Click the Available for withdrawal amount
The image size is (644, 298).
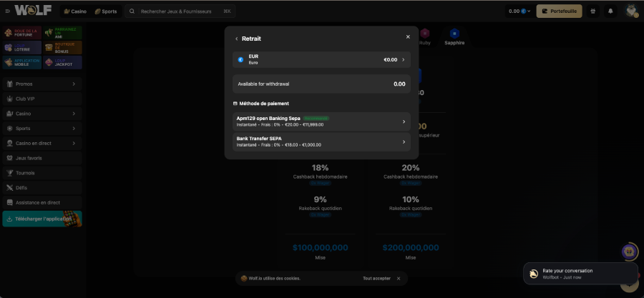click(399, 84)
